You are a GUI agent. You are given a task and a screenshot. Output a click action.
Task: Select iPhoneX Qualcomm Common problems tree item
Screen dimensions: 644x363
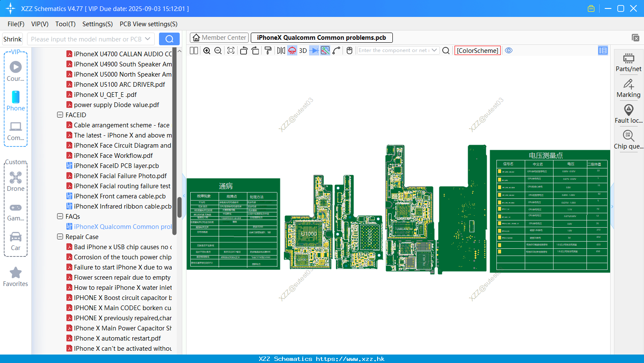click(x=119, y=226)
